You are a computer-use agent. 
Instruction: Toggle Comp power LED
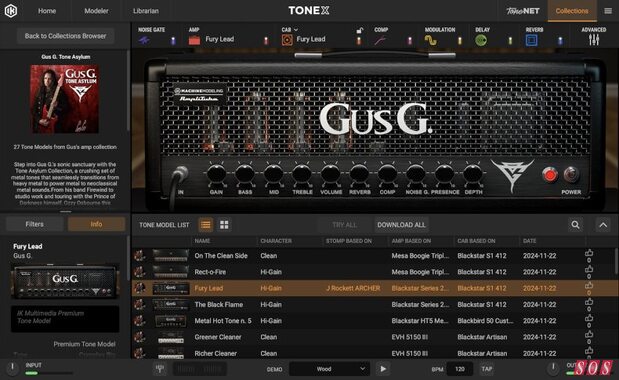(409, 40)
